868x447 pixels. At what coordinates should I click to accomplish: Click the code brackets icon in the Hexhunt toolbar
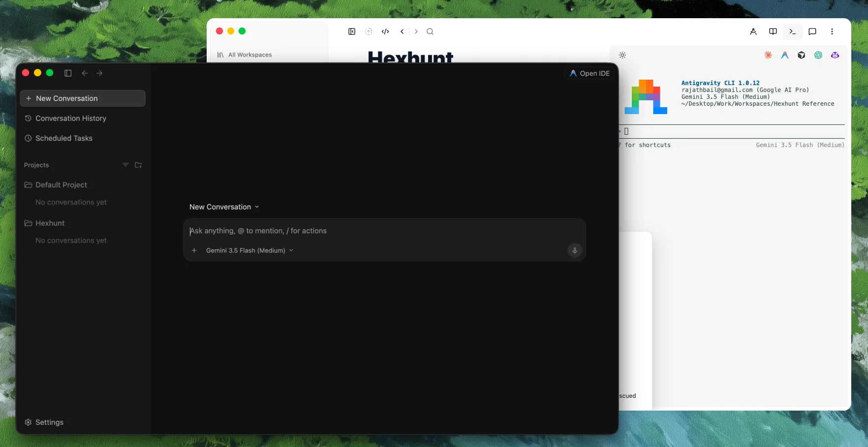click(x=385, y=31)
